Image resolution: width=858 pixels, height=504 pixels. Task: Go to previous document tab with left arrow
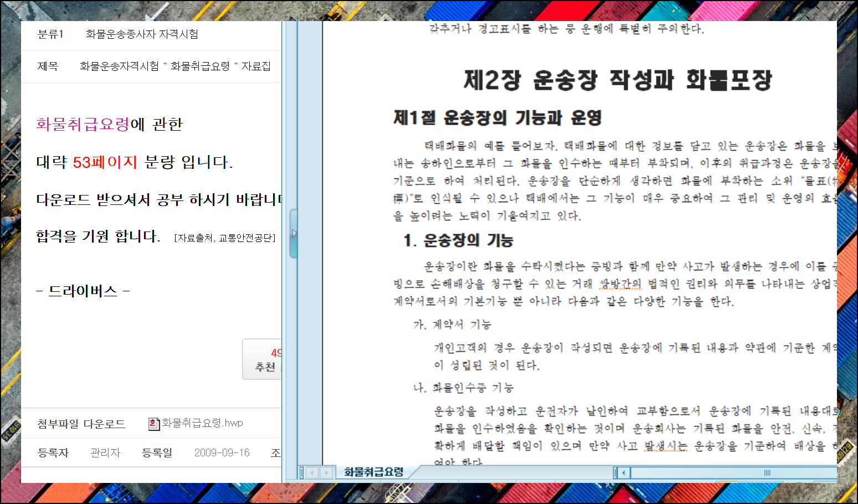313,472
